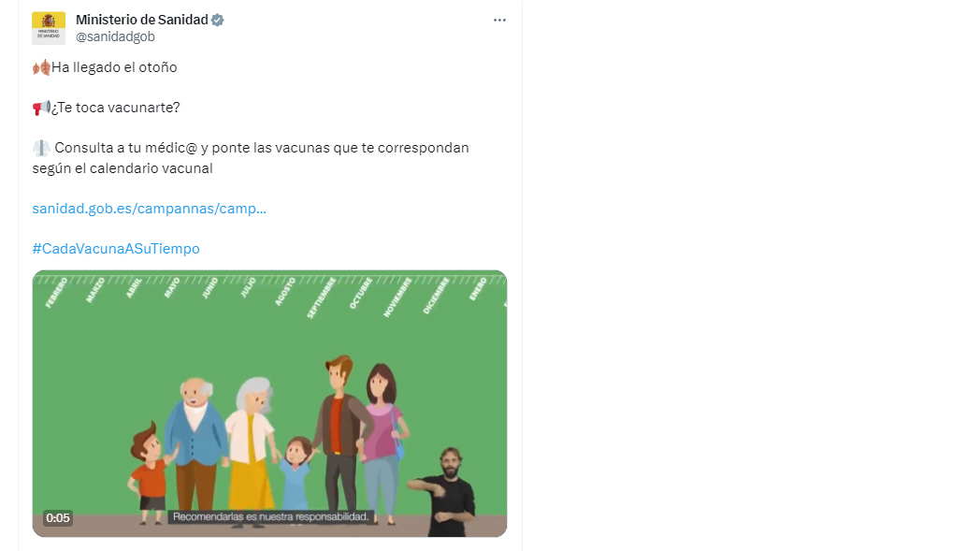
Task: Click the lab coat emoji
Action: tap(41, 148)
